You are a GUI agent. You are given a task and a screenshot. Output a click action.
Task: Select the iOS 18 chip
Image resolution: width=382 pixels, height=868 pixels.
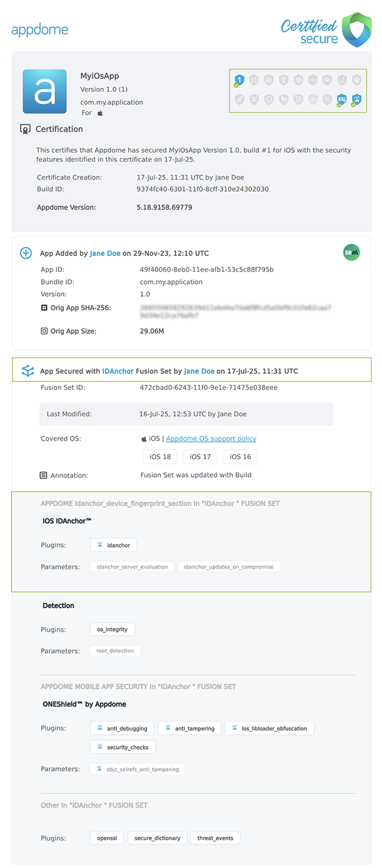pos(159,456)
